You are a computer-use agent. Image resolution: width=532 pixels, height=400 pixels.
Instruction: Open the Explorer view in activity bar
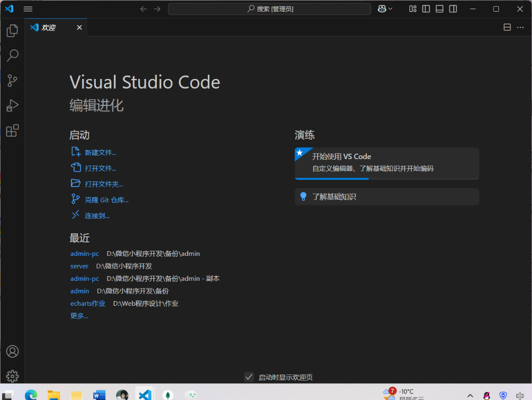point(12,31)
